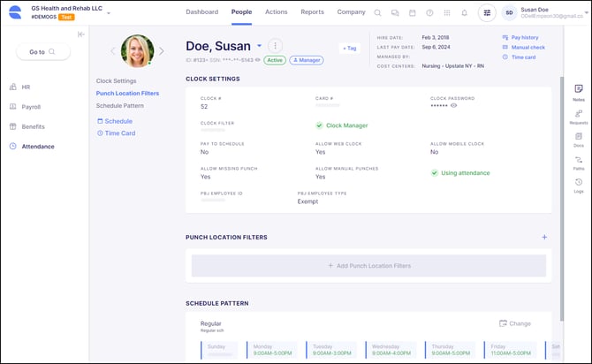Select the Thursday schedule cell

coord(451,350)
